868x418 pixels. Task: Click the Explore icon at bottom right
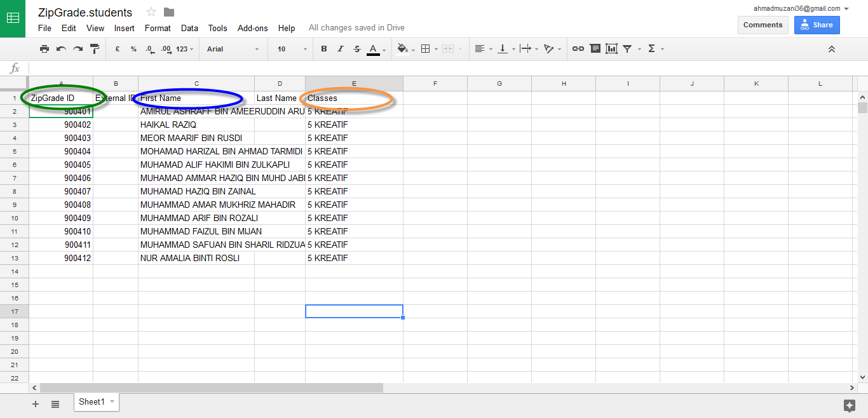pyautogui.click(x=849, y=405)
